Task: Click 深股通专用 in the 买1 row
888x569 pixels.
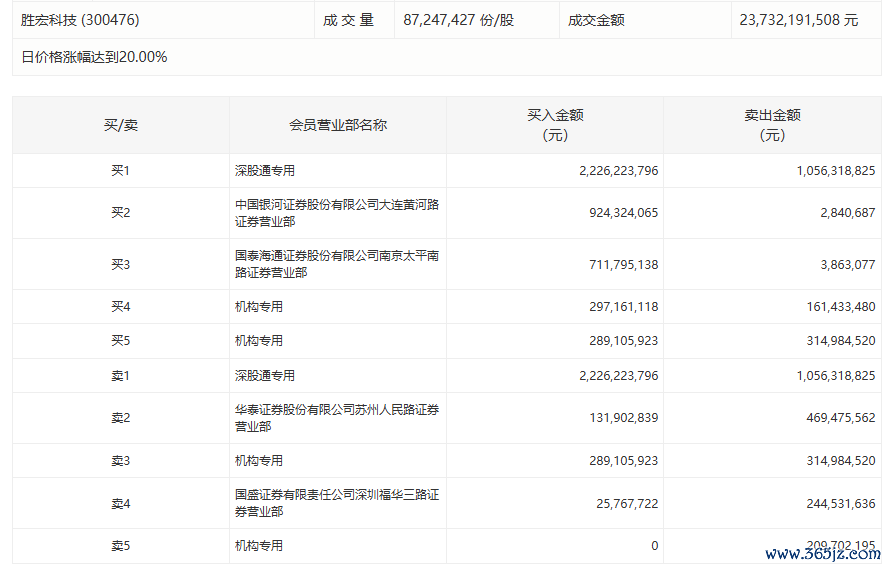Action: click(x=265, y=171)
